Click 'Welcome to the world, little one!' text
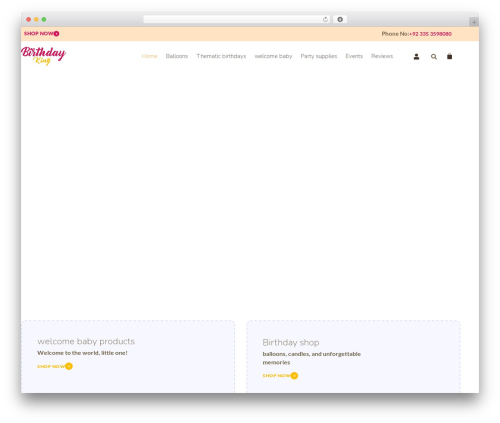This screenshot has width=500, height=423. (82, 353)
